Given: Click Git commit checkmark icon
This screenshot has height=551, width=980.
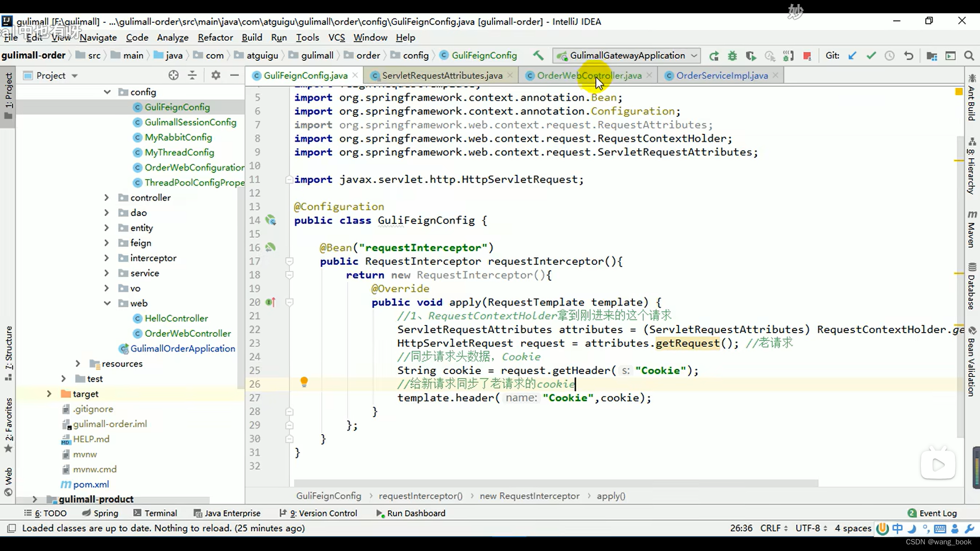Looking at the screenshot, I should click(871, 56).
